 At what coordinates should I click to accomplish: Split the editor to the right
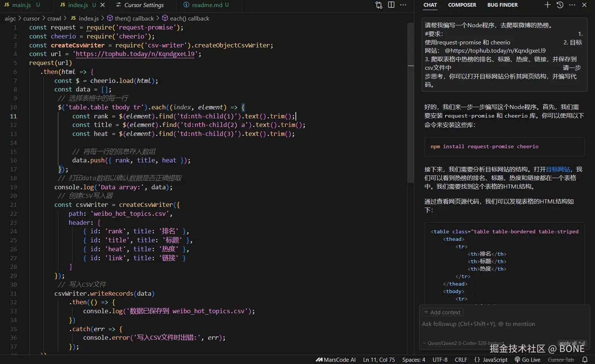[x=391, y=5]
